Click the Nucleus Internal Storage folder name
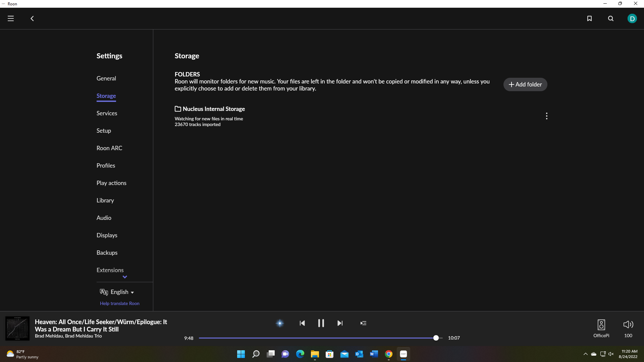The height and width of the screenshot is (362, 644). pyautogui.click(x=214, y=109)
